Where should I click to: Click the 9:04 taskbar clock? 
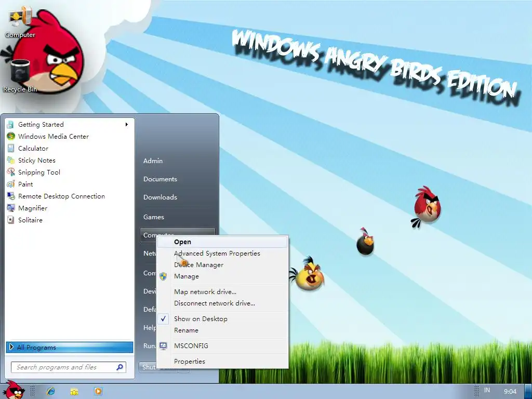click(510, 391)
